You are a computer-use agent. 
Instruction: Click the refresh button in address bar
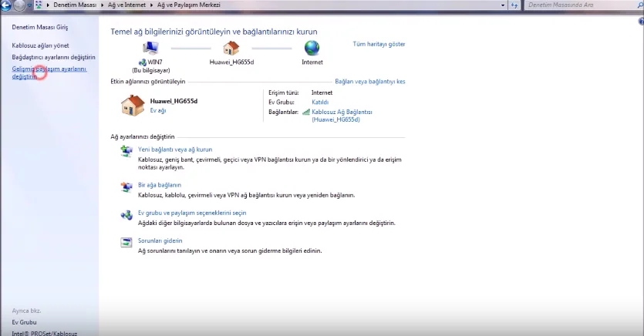[x=514, y=5]
